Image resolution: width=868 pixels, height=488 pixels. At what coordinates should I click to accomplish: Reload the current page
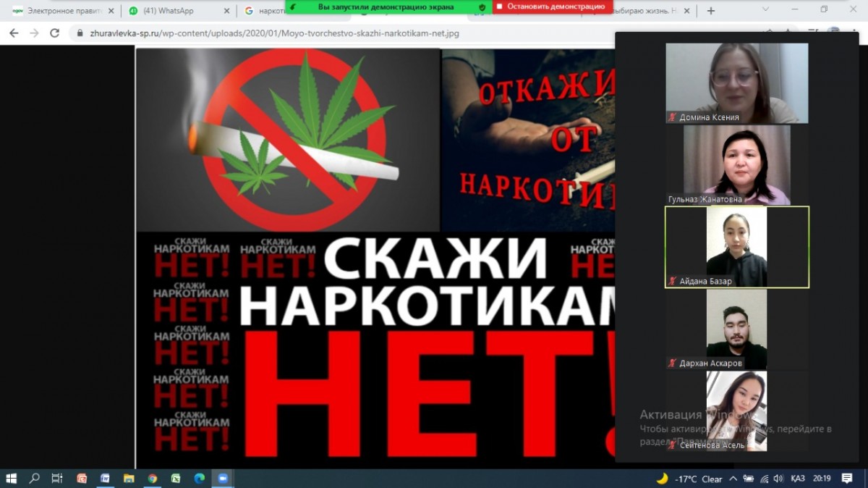click(x=54, y=33)
